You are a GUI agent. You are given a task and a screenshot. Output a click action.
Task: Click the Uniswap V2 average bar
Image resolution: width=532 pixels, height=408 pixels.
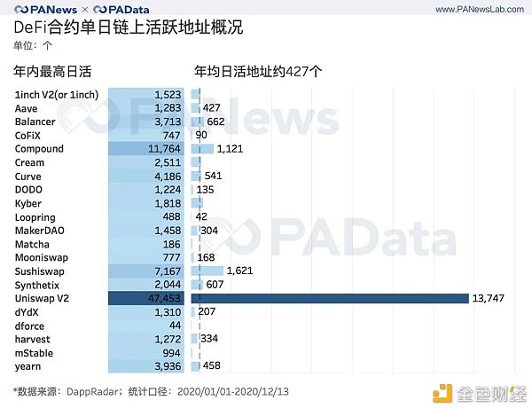(330, 298)
